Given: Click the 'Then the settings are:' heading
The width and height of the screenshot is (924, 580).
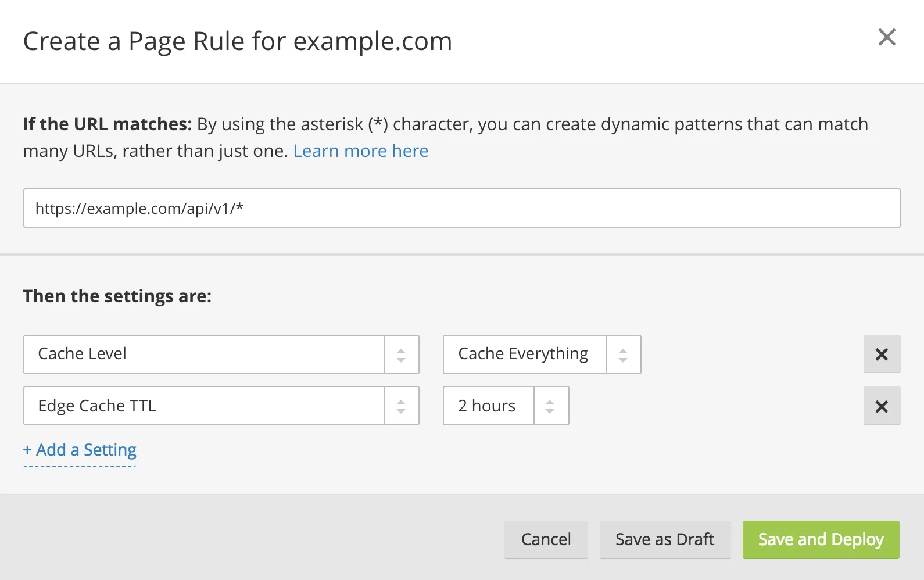Looking at the screenshot, I should [x=117, y=296].
